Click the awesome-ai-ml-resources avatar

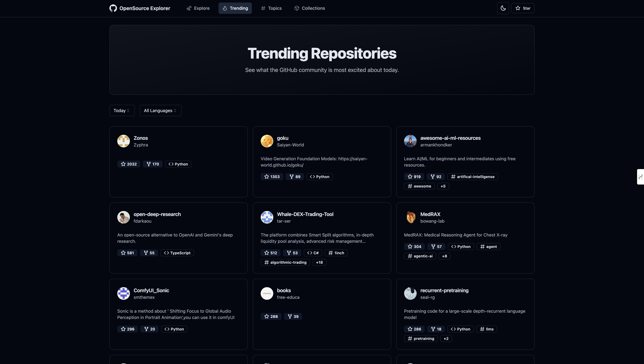410,141
